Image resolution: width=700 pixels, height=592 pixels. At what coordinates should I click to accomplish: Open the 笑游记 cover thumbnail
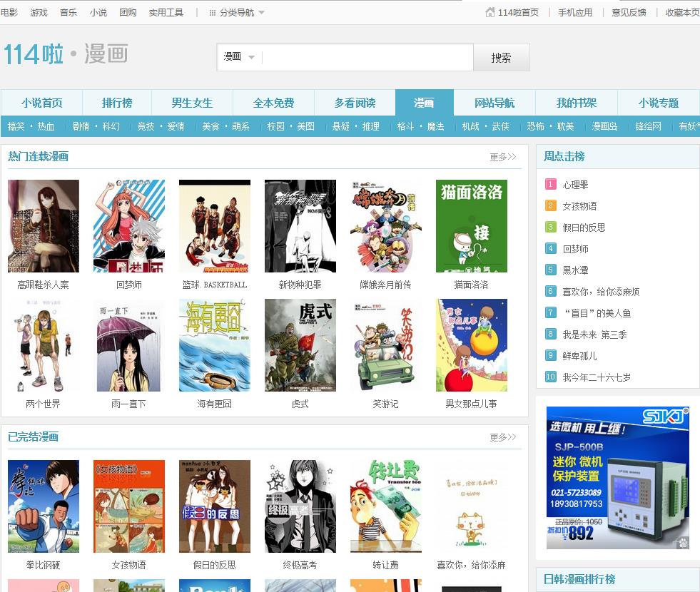386,345
